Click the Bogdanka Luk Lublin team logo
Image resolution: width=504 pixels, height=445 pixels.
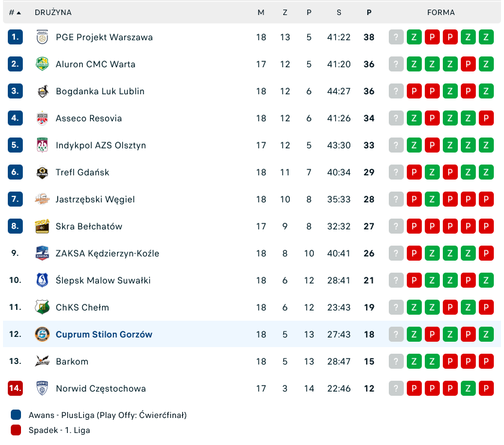click(42, 91)
